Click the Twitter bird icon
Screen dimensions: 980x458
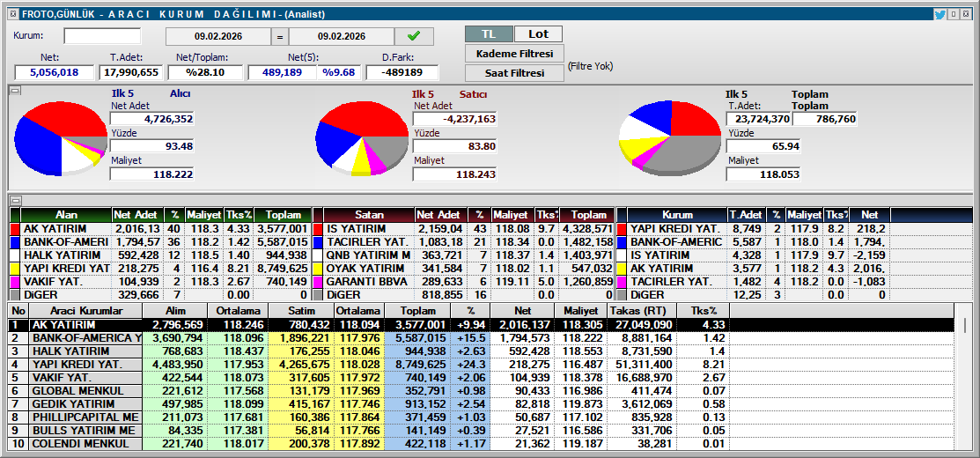pyautogui.click(x=940, y=14)
